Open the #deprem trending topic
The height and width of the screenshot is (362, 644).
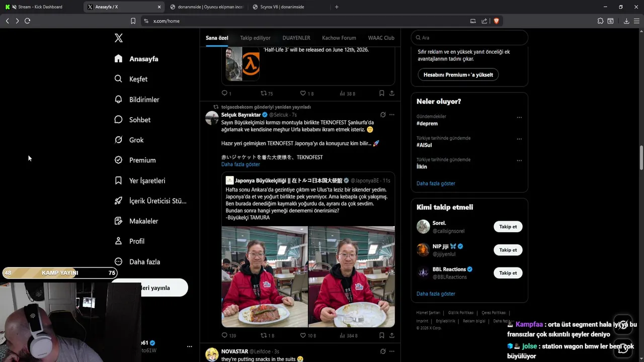tap(427, 123)
